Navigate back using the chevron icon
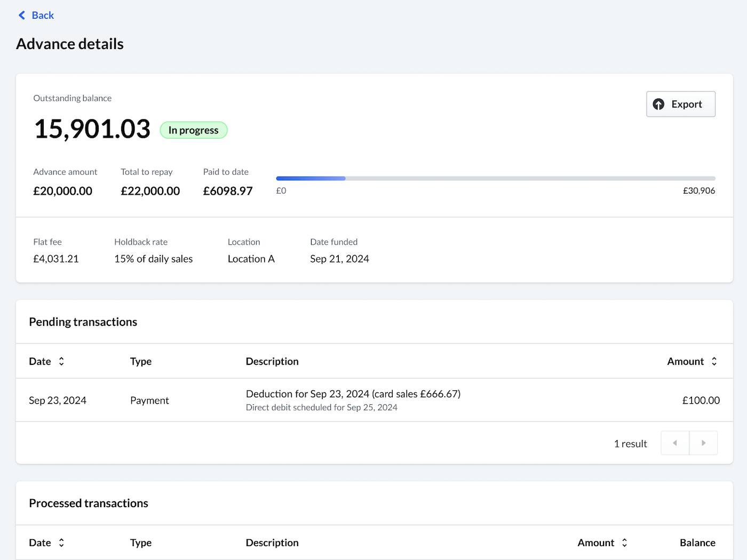The image size is (747, 560). click(21, 15)
